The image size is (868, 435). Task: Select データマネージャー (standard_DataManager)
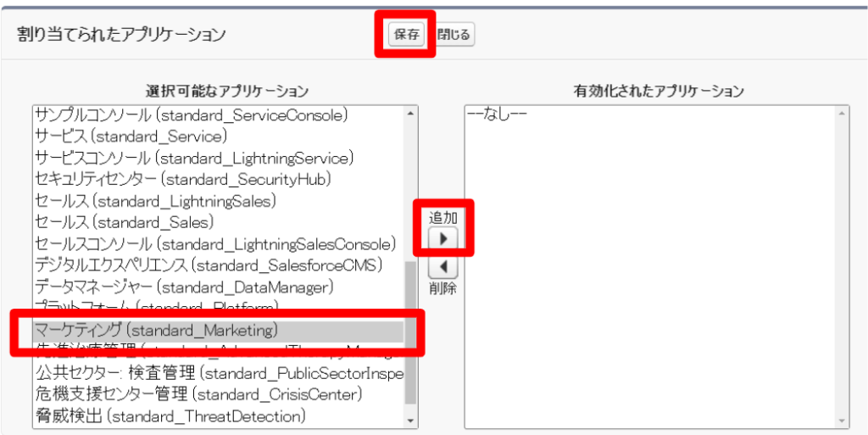(x=218, y=287)
